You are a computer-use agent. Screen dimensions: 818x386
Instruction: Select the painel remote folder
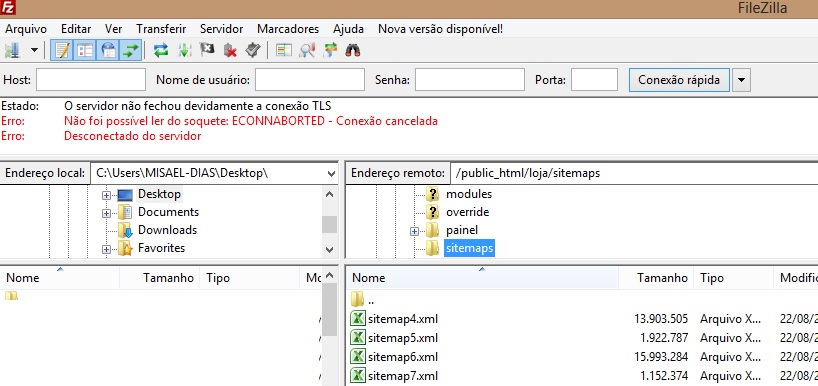tap(462, 230)
